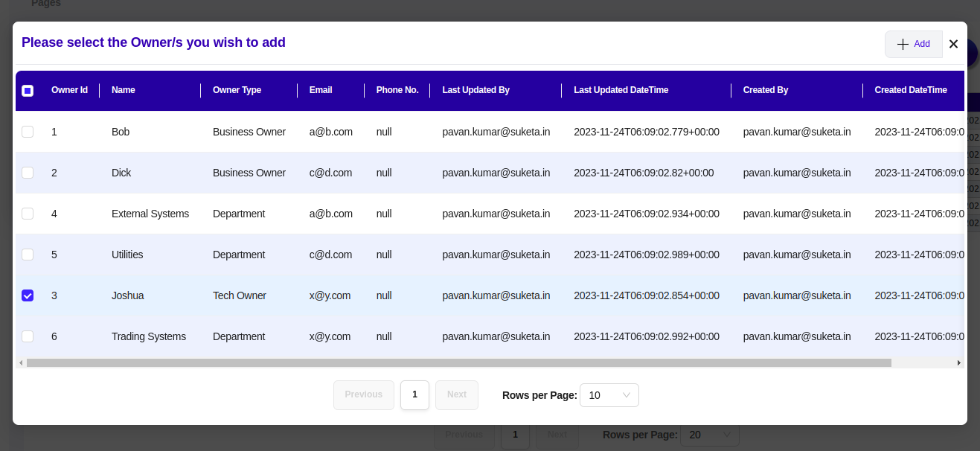This screenshot has height=451, width=980.
Task: Toggle the select-all checkbox in header
Action: pos(28,91)
